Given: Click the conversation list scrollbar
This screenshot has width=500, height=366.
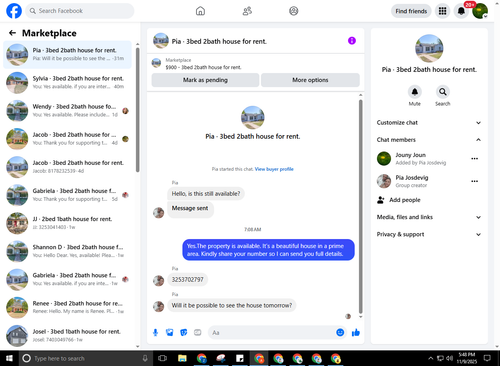Looking at the screenshot, I should (x=137, y=110).
